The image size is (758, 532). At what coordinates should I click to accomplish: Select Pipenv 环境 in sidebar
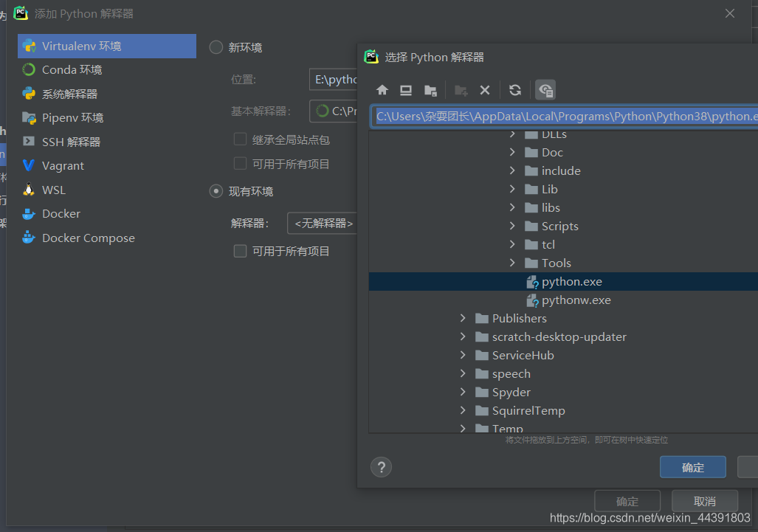107,118
